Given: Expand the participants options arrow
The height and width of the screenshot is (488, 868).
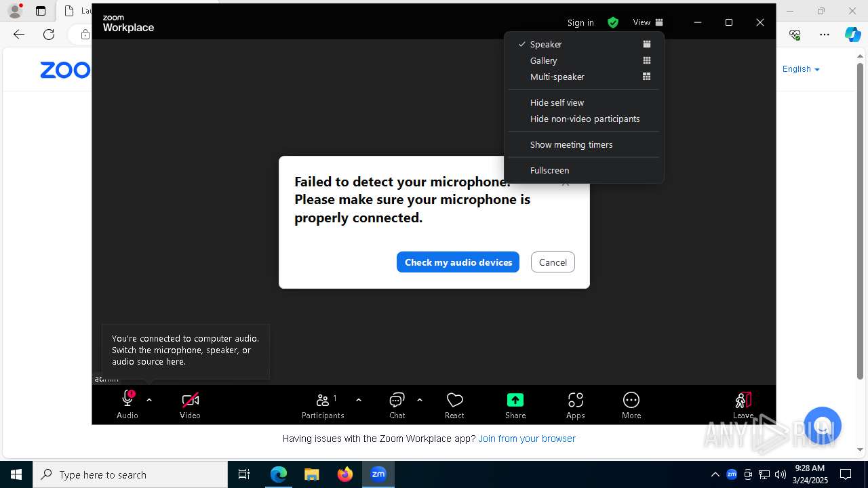Looking at the screenshot, I should click(x=359, y=400).
